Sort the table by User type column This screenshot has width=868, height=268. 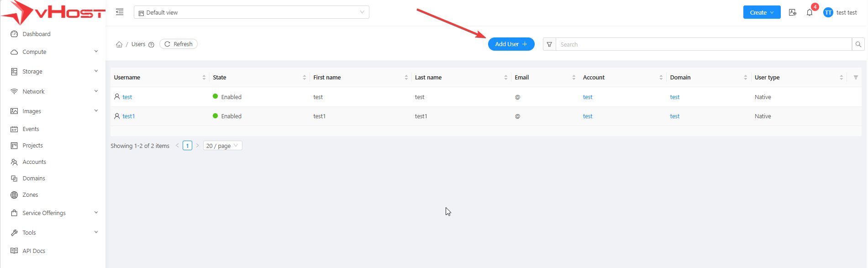coord(841,78)
